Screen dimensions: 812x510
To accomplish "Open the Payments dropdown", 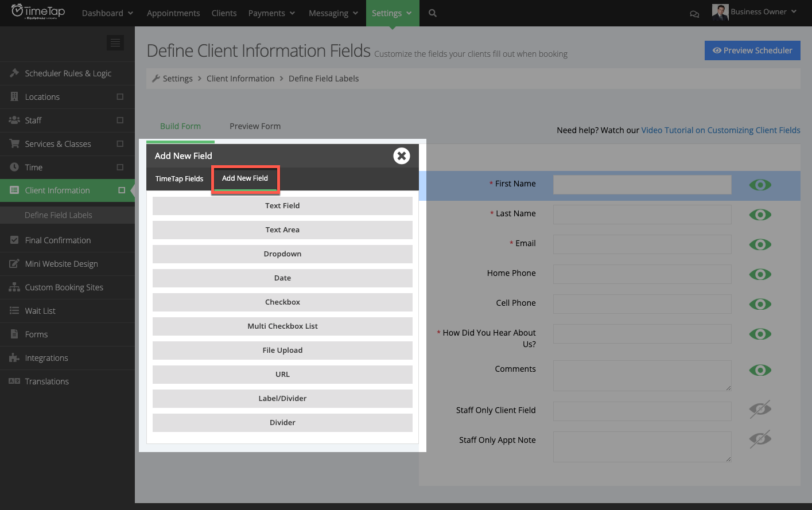I will [271, 13].
